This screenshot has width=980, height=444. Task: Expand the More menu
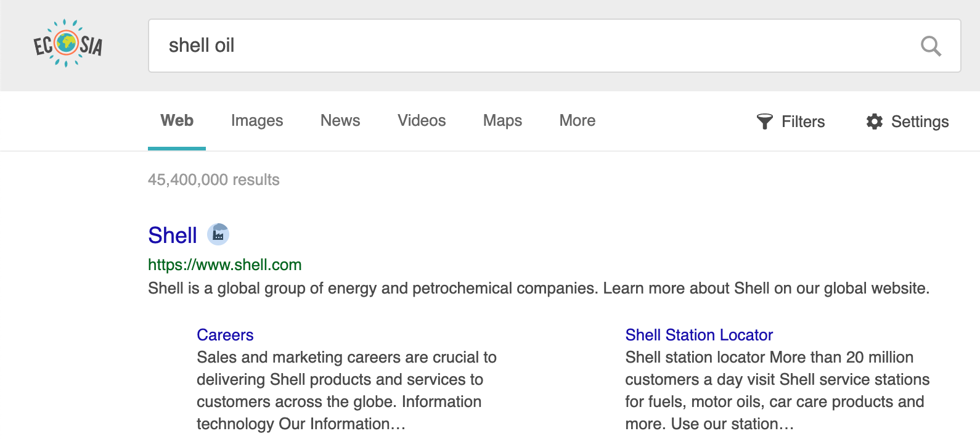[578, 121]
